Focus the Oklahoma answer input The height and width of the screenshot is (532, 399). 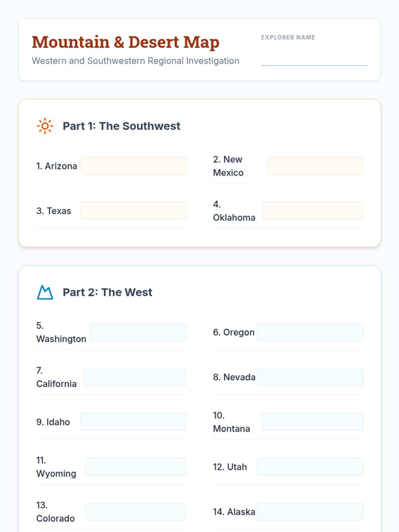coord(313,211)
